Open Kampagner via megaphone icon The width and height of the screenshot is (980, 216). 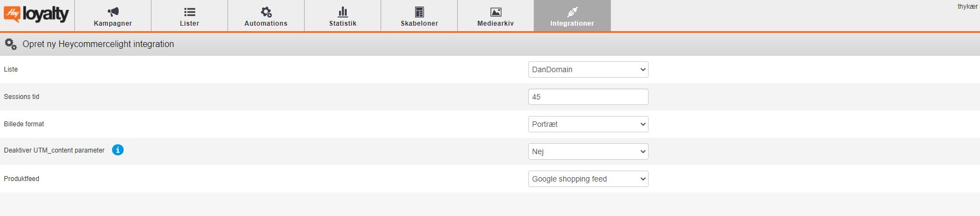113,12
